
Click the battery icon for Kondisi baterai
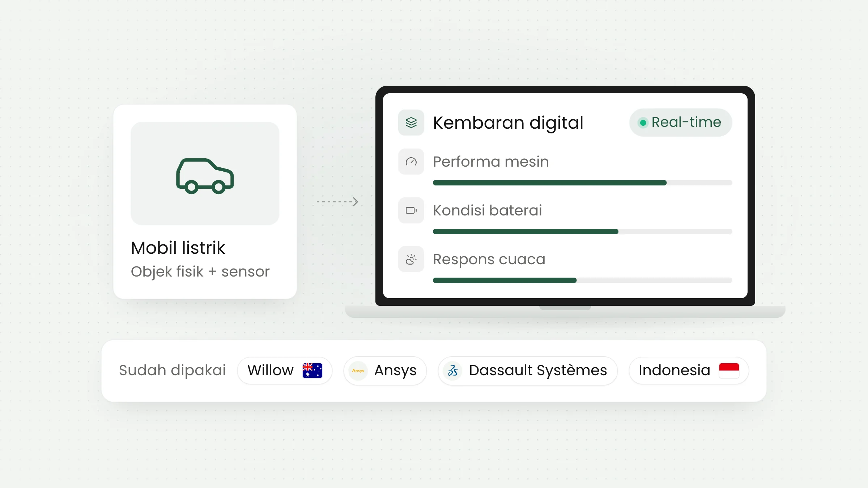(411, 210)
